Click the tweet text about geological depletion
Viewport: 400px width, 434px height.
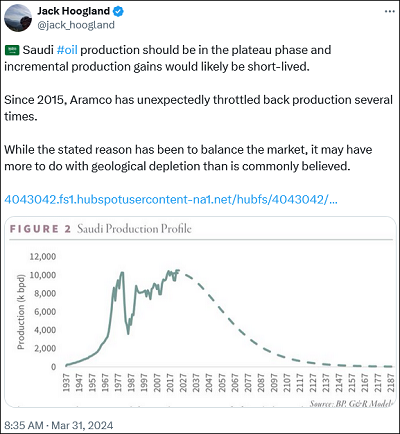pyautogui.click(x=188, y=158)
